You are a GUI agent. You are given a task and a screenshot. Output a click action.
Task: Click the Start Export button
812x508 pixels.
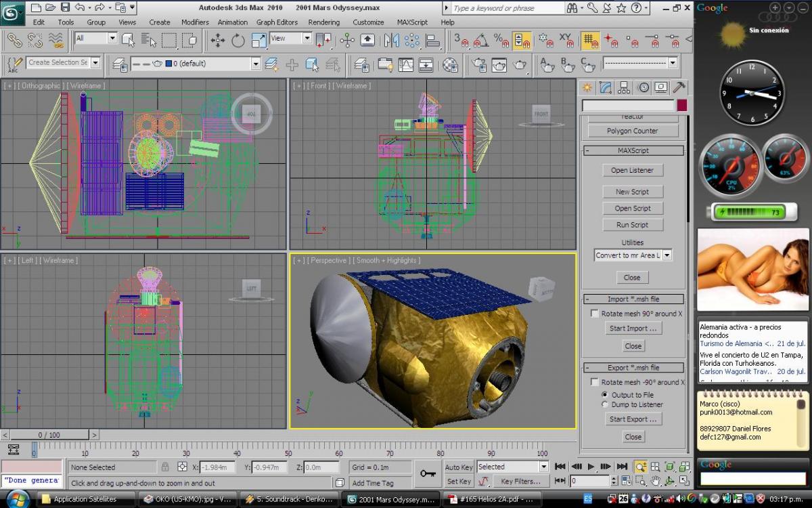pos(633,419)
